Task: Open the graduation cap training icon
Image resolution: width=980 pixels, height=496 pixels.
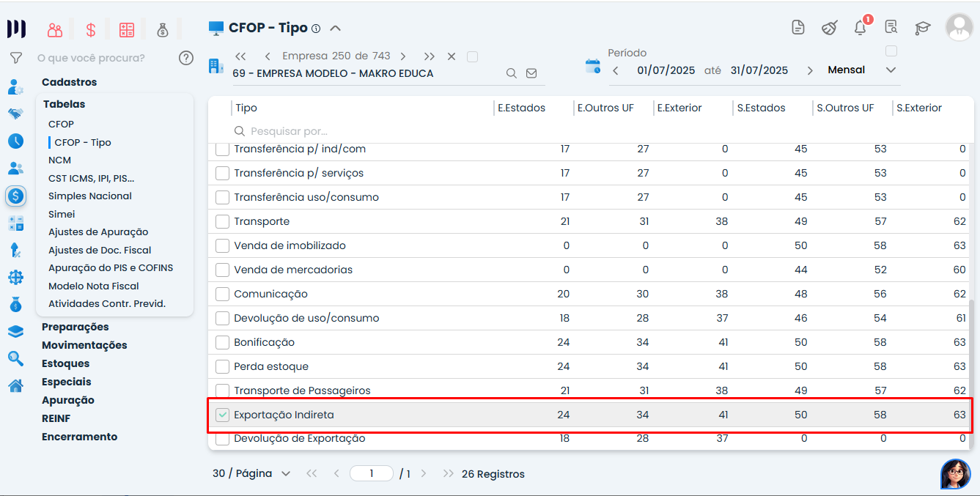Action: click(922, 28)
